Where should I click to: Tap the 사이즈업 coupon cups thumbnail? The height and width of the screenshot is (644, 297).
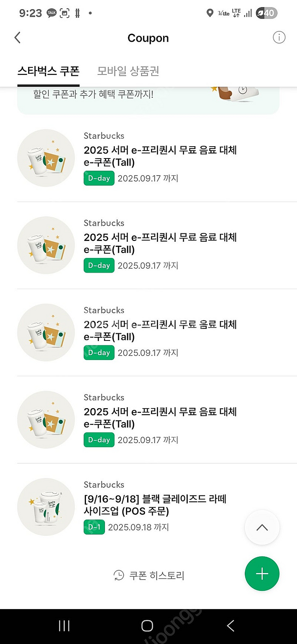[x=46, y=507]
